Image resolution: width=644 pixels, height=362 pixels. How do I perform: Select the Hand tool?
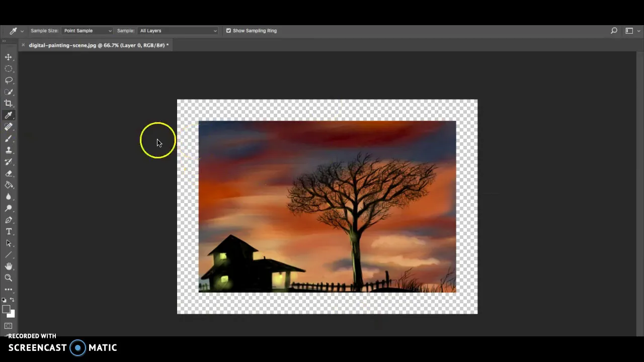point(9,266)
